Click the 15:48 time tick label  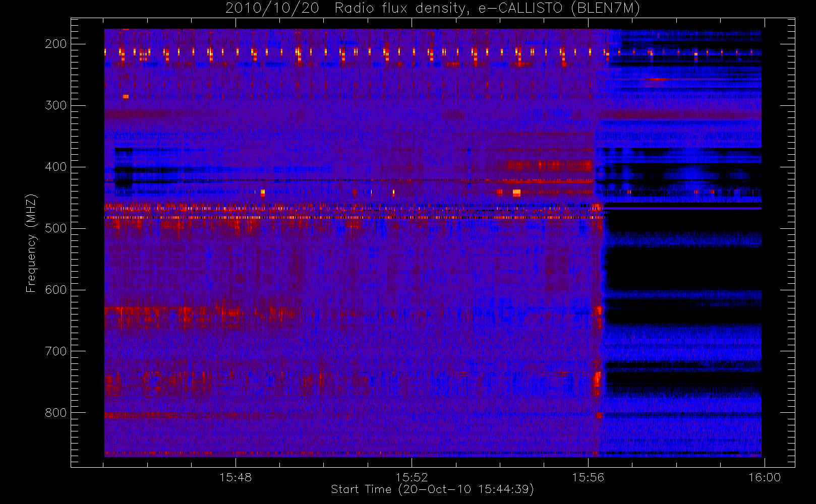click(x=236, y=477)
